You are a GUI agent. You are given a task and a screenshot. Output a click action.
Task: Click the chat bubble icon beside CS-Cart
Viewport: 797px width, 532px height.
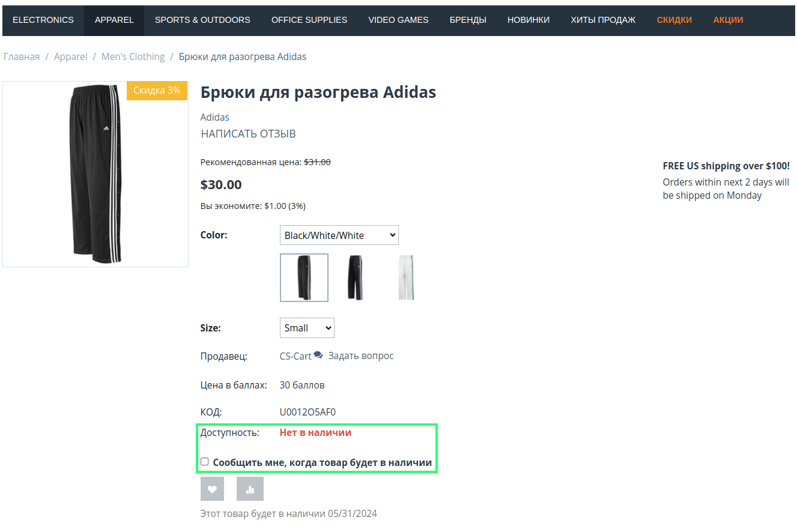point(318,355)
